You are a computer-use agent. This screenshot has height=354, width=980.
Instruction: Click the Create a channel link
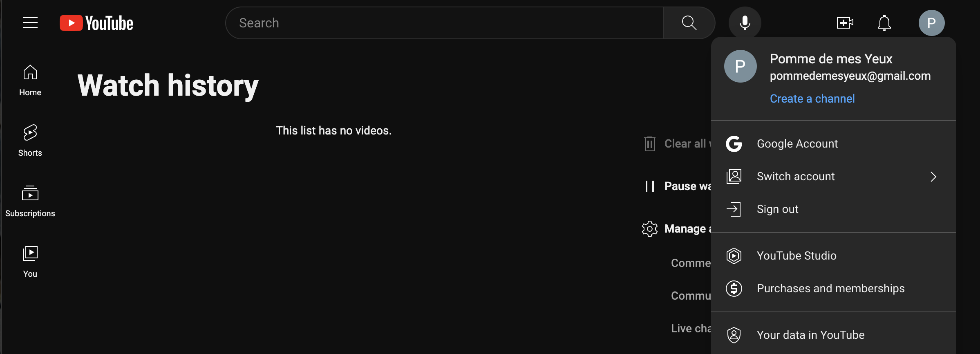tap(812, 99)
